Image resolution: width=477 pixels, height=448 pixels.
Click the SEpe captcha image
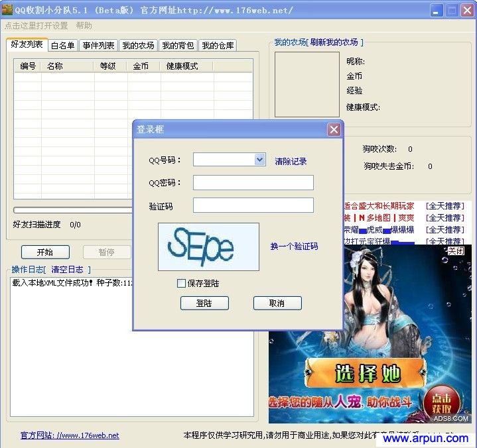(208, 247)
